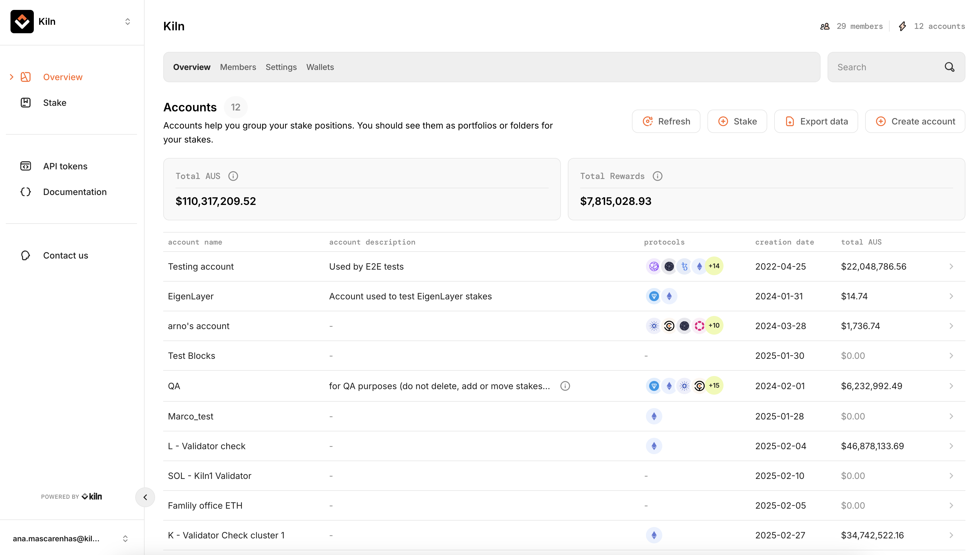This screenshot has width=980, height=555.
Task: Click the Contact us chat icon
Action: coord(26,255)
